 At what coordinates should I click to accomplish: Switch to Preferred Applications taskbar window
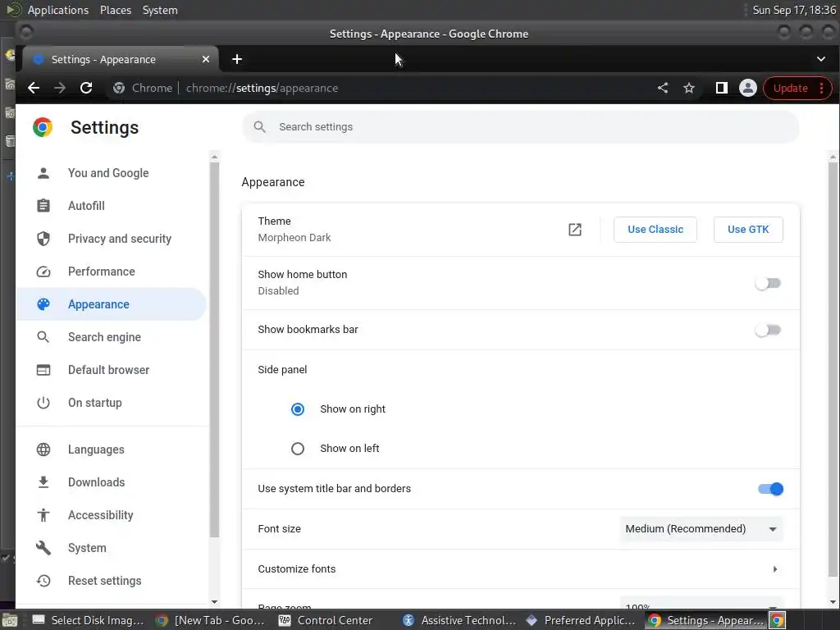click(x=582, y=620)
